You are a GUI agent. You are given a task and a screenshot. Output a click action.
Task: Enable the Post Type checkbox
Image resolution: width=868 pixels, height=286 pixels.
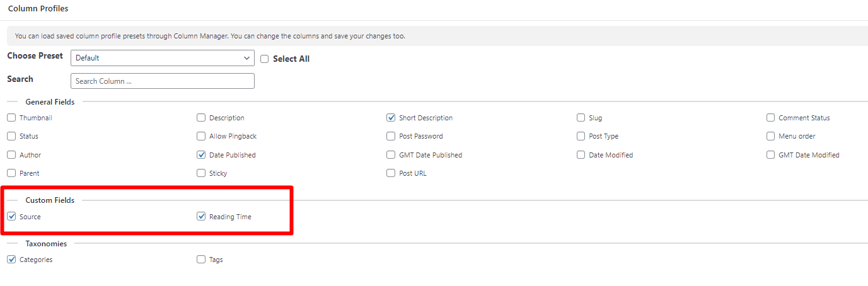[581, 136]
